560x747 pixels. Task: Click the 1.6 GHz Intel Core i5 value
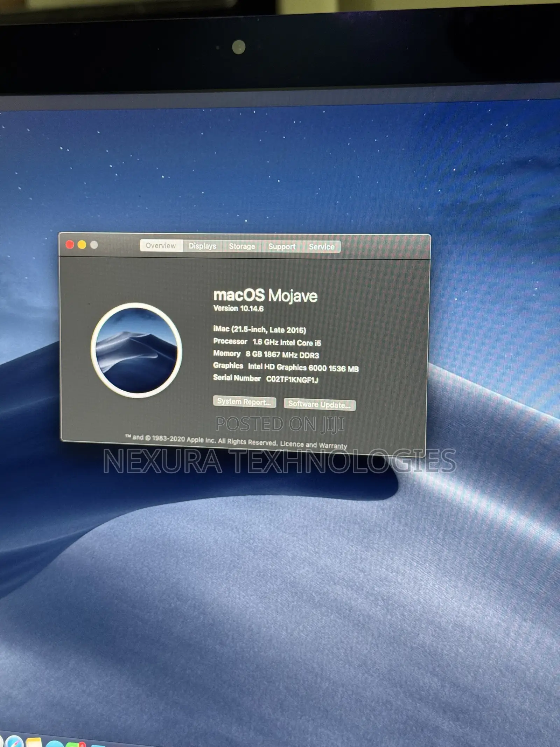click(287, 342)
